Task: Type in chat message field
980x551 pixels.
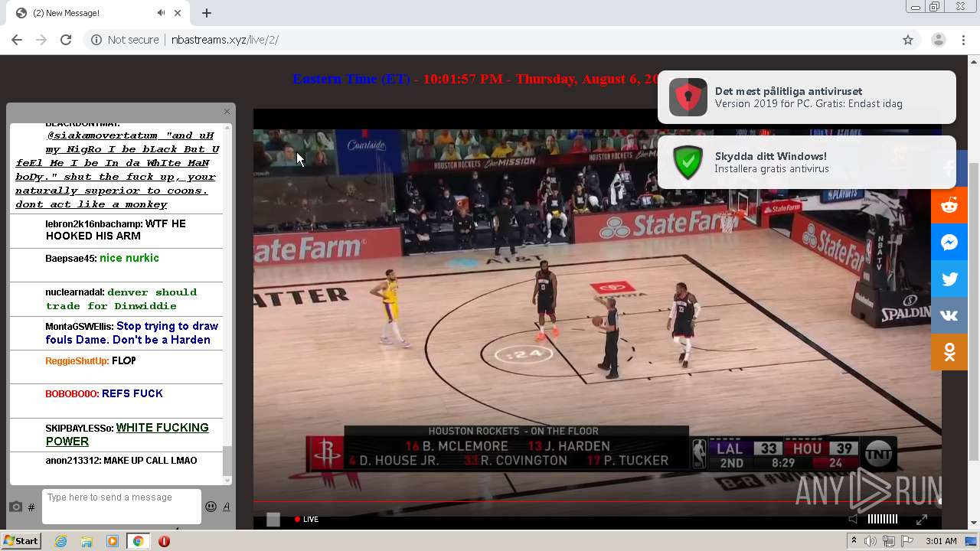Action: 121,507
